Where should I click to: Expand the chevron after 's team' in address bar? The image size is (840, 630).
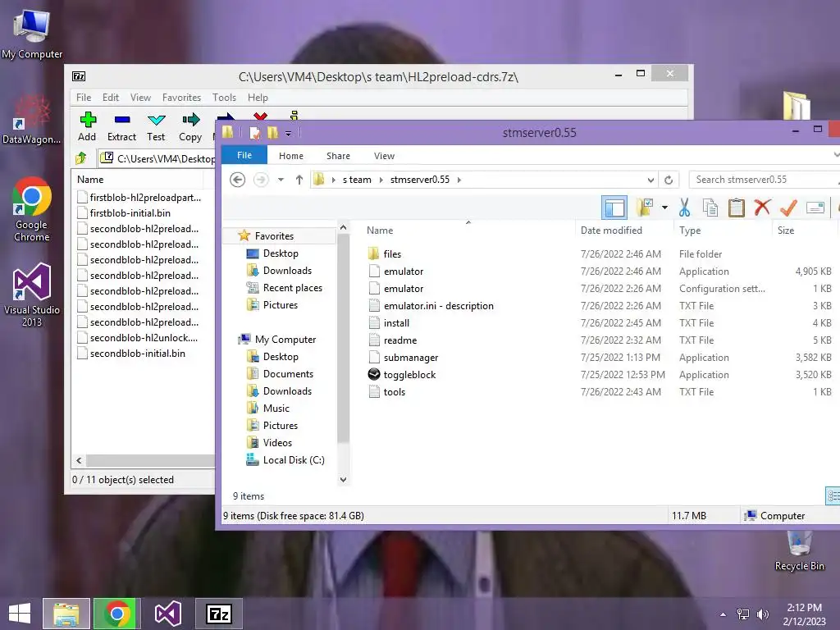pos(381,180)
